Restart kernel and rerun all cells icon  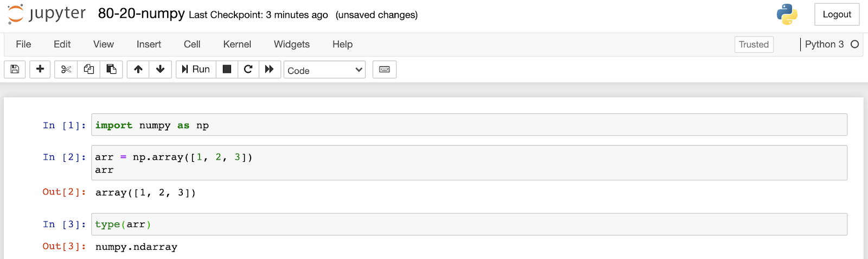point(270,70)
